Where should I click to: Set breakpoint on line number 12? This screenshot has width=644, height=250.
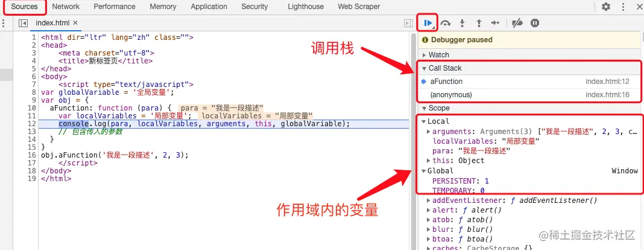click(32, 124)
